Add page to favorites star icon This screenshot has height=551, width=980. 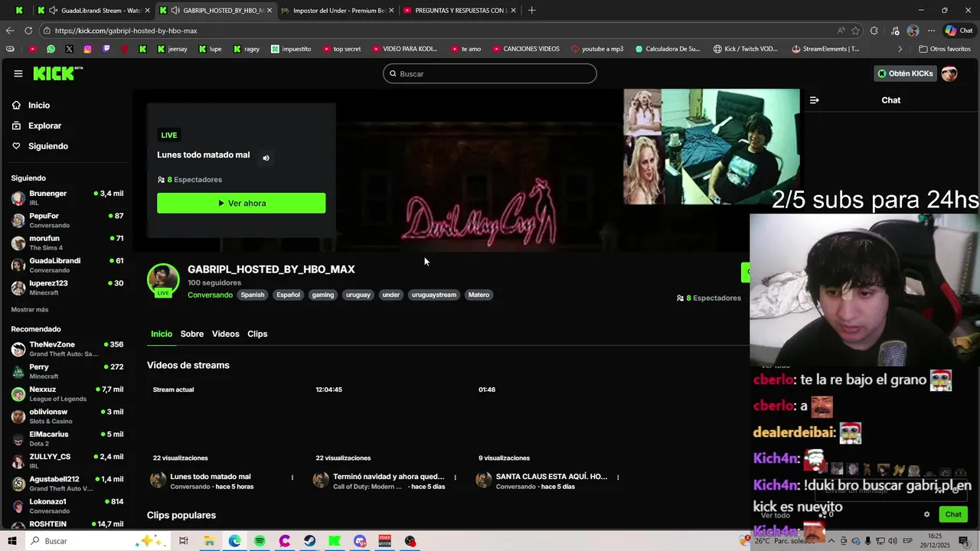click(x=855, y=31)
